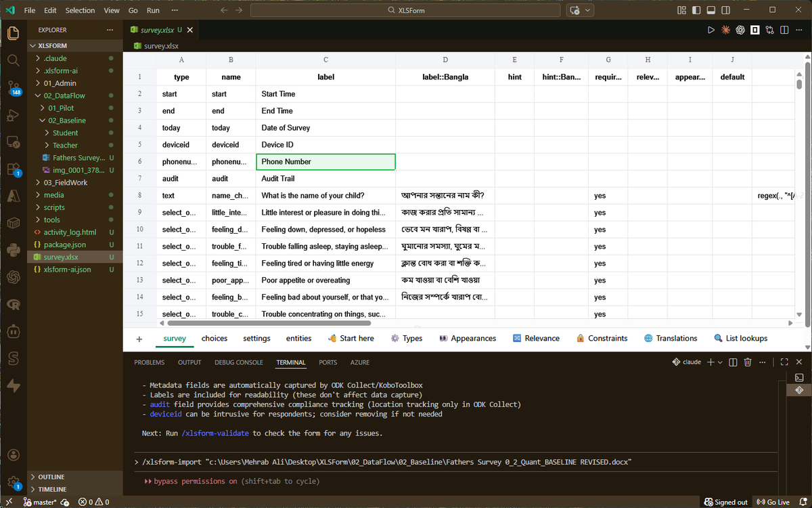Add new sheet with plus icon

(x=139, y=339)
